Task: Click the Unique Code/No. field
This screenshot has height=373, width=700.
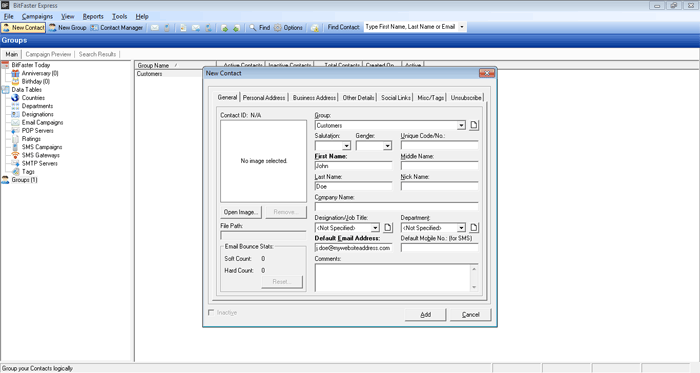Action: coord(439,145)
